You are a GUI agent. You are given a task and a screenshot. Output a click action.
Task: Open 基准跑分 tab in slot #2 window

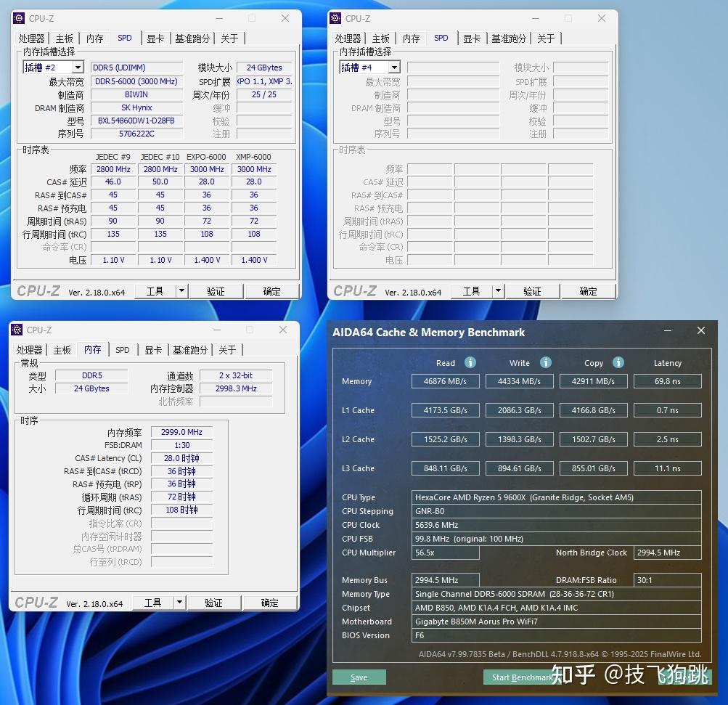192,38
